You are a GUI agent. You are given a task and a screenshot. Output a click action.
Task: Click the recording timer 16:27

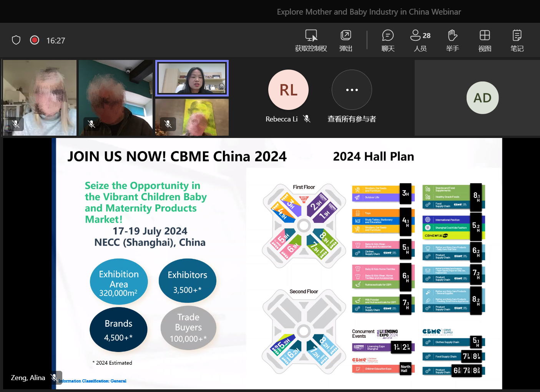pos(56,40)
